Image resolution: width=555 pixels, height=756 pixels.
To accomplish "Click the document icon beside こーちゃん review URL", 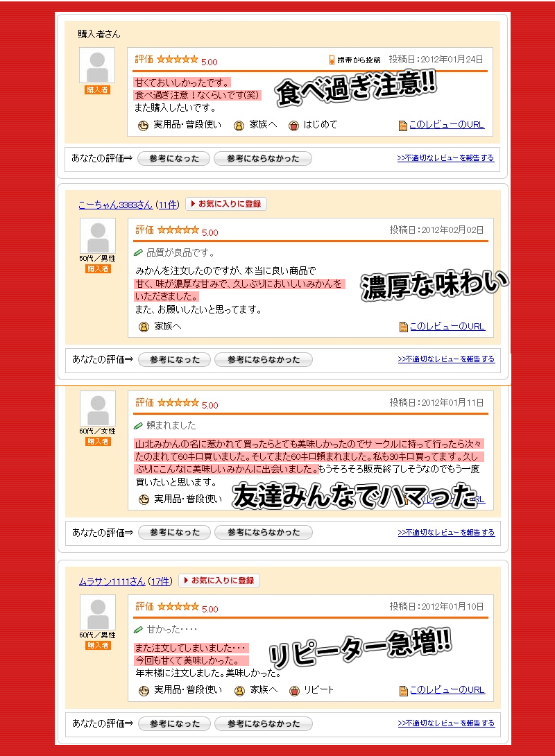I will tap(404, 327).
